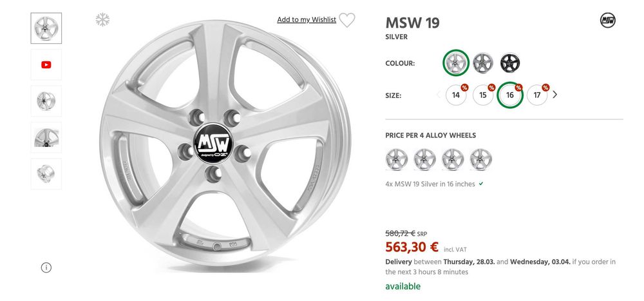Select size 17 inches

(537, 95)
